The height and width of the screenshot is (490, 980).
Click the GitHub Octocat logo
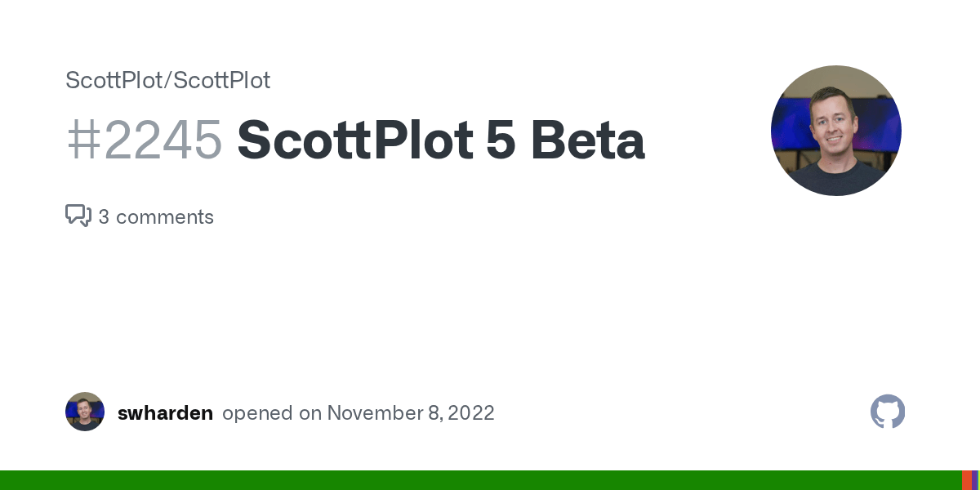(888, 412)
